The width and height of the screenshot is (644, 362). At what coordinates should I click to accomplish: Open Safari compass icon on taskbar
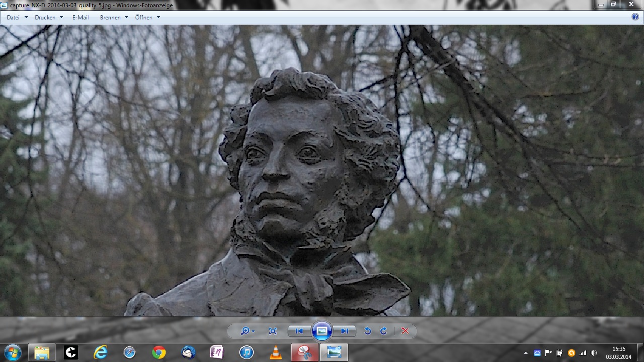[x=129, y=353]
